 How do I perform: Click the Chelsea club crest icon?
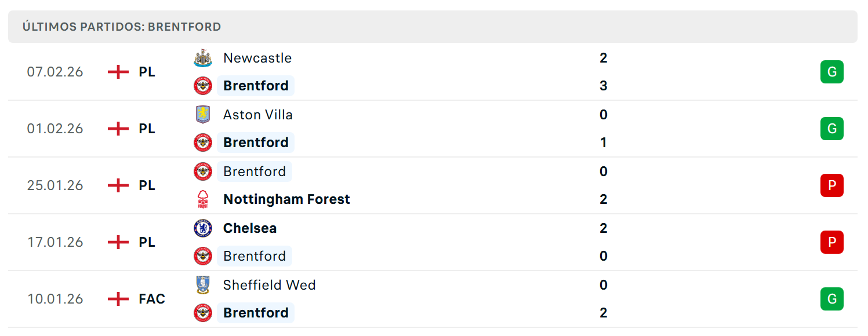(x=203, y=228)
